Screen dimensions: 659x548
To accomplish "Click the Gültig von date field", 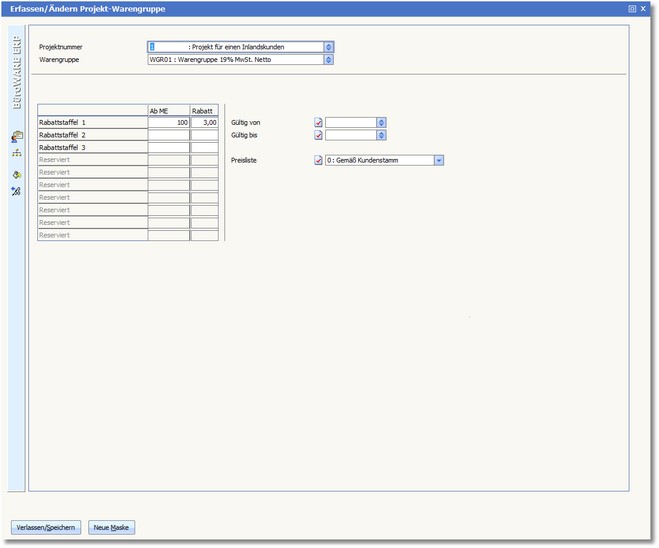I will (350, 122).
